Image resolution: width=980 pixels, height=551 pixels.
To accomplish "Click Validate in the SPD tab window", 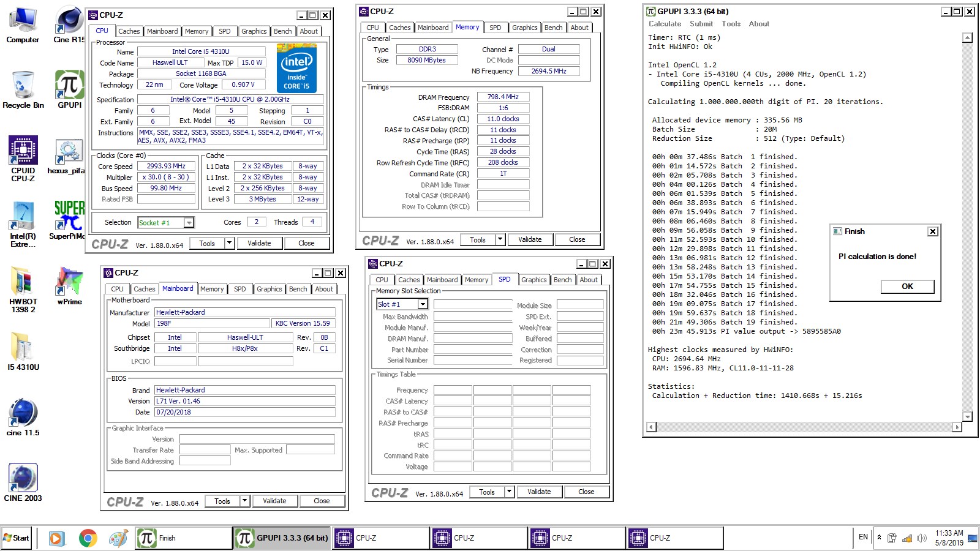I will [x=539, y=492].
